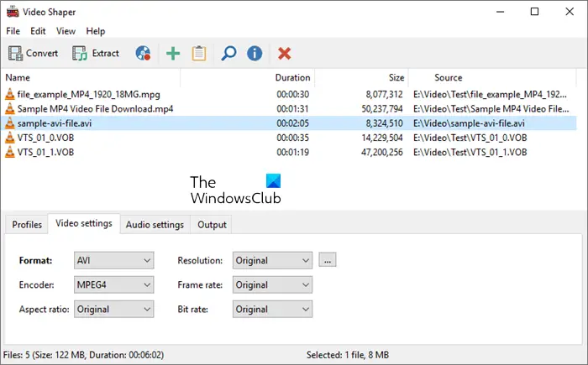Click the 50,237,794 size cell
The image size is (588, 365).
point(382,109)
